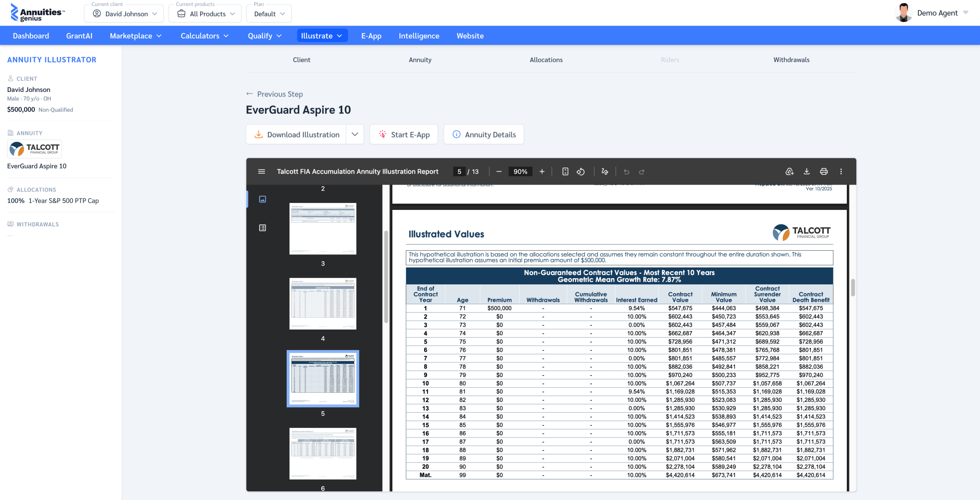
Task: Click the ALLOCATIONS section heading in sidebar
Action: pos(36,190)
